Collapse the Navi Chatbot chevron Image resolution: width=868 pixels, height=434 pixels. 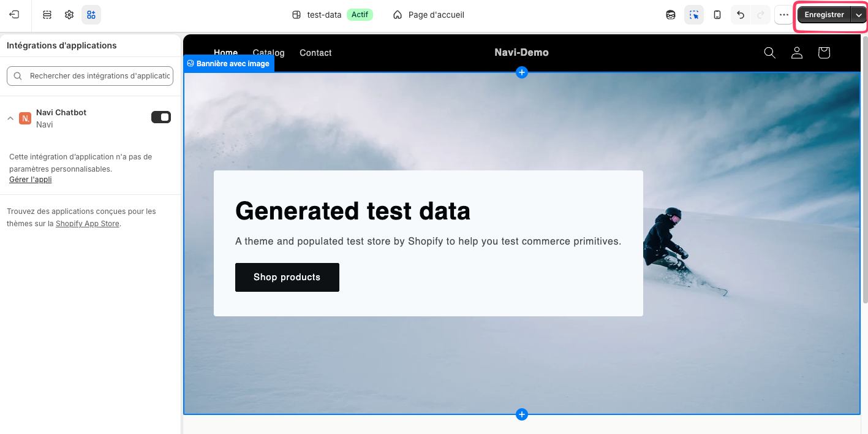pos(10,118)
